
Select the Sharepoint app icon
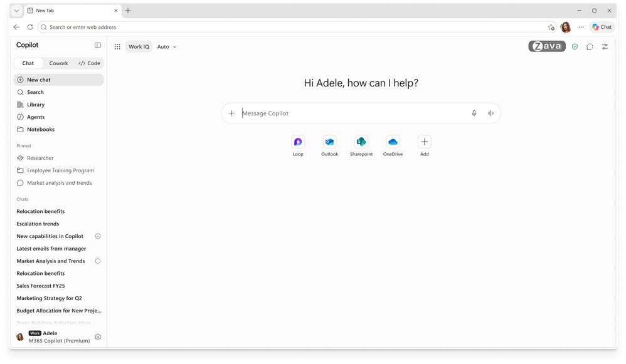pyautogui.click(x=361, y=142)
